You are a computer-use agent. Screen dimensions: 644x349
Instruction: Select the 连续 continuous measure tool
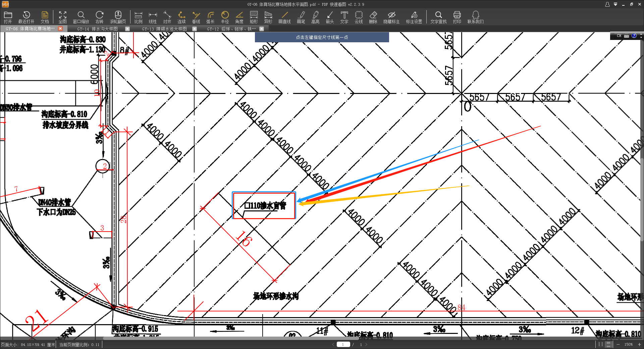tap(181, 17)
